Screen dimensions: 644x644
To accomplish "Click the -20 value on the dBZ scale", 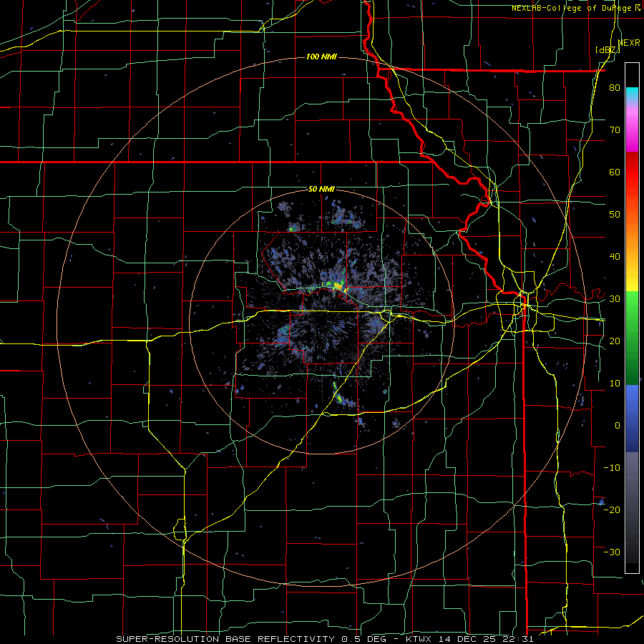I will click(x=612, y=509).
